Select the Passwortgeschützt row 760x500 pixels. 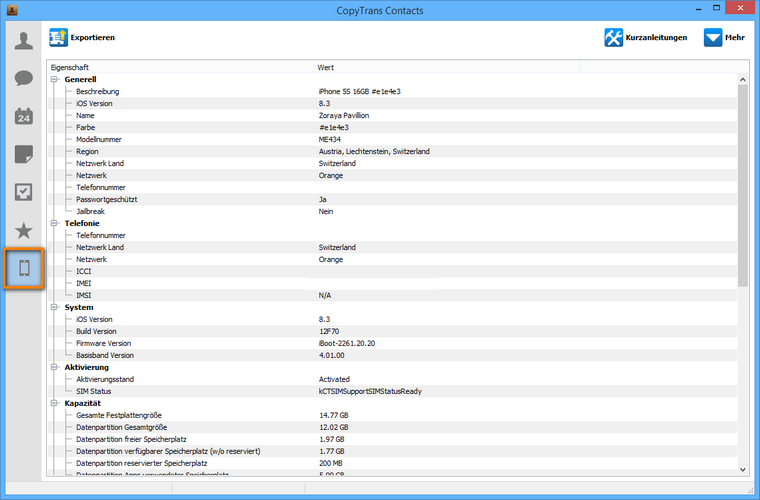tap(393, 199)
